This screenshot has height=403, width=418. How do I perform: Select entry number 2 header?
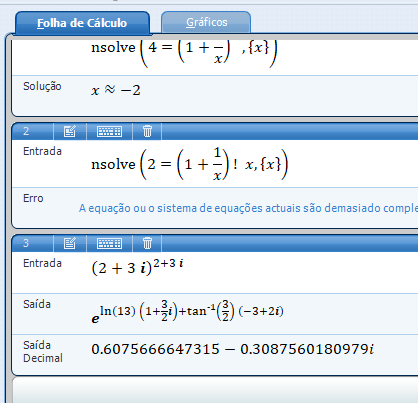[26, 131]
